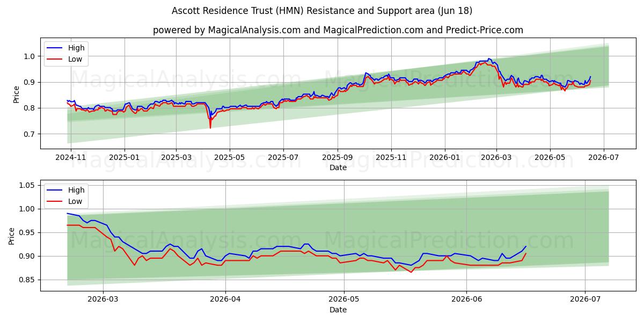Click the '0.95' price tick on the bottom chart

[x=28, y=232]
